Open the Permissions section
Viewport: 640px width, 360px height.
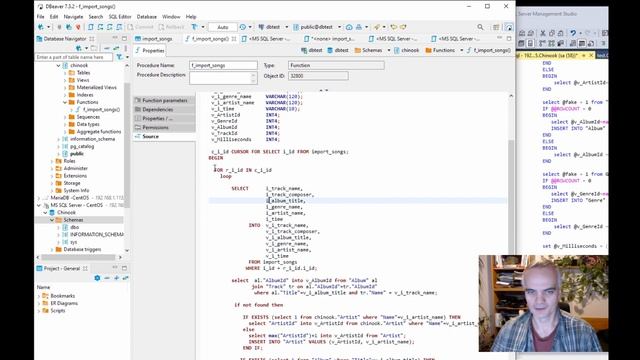tap(164, 127)
